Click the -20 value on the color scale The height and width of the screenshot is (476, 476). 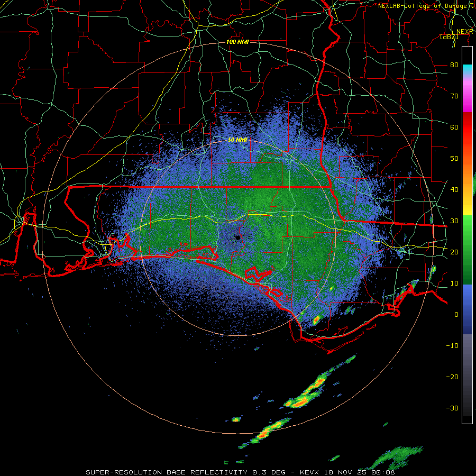tap(452, 377)
